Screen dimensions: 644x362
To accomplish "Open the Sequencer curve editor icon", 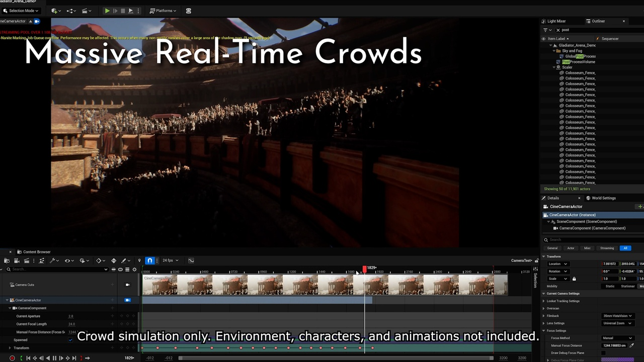I will tap(191, 260).
